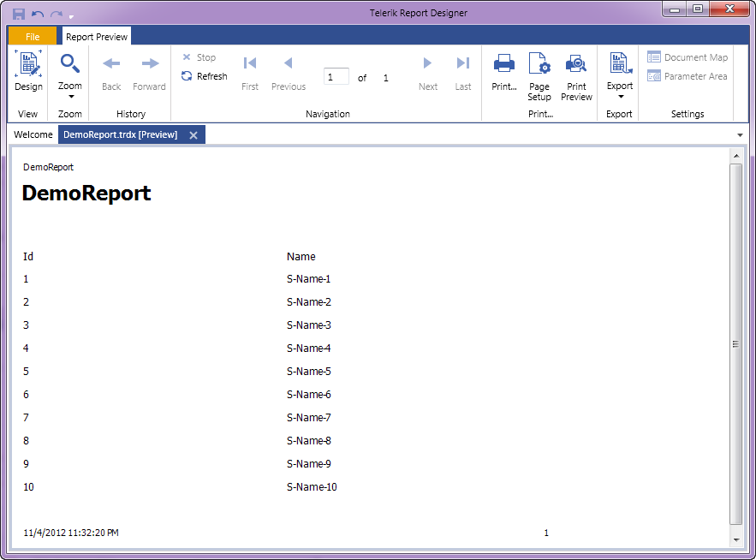The height and width of the screenshot is (560, 756).
Task: Open Page Setup
Action: (539, 75)
